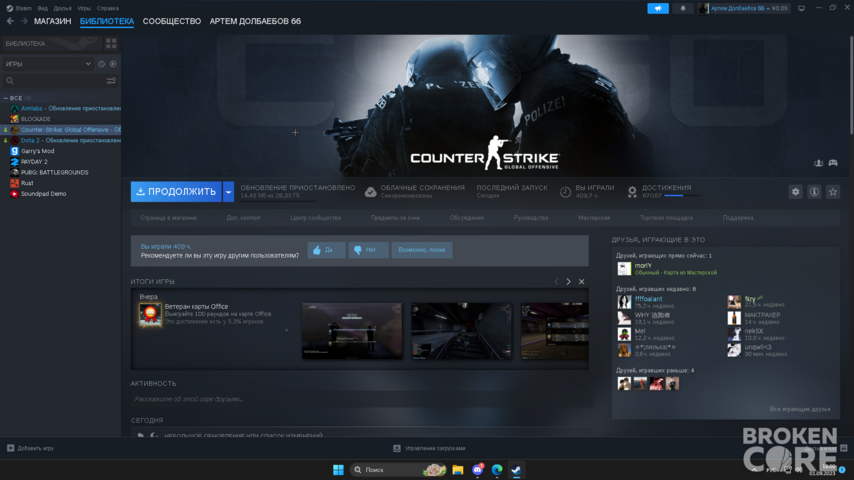The image size is (854, 480).
Task: Open the Вид menu
Action: point(42,8)
